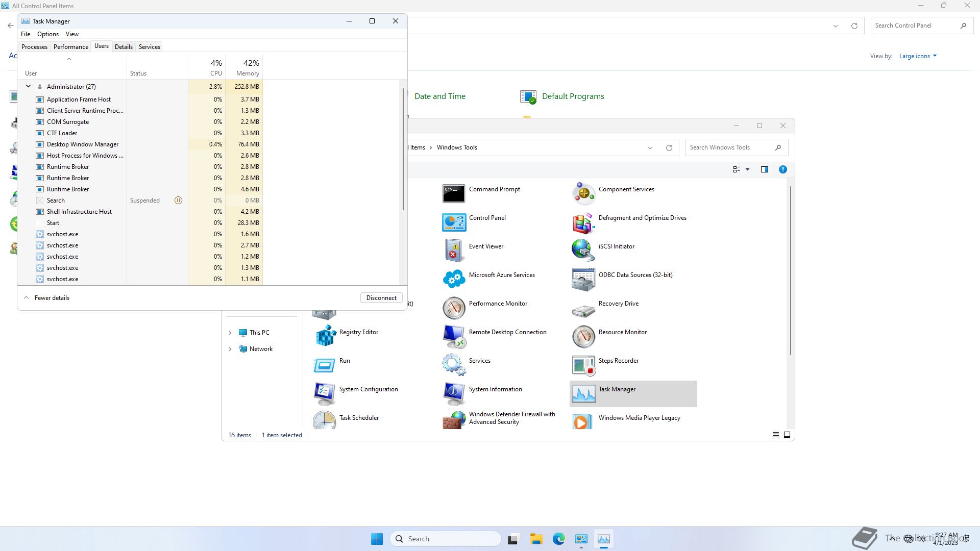Click Task Manager users list scrollbar
The height and width of the screenshot is (551, 980).
403,149
